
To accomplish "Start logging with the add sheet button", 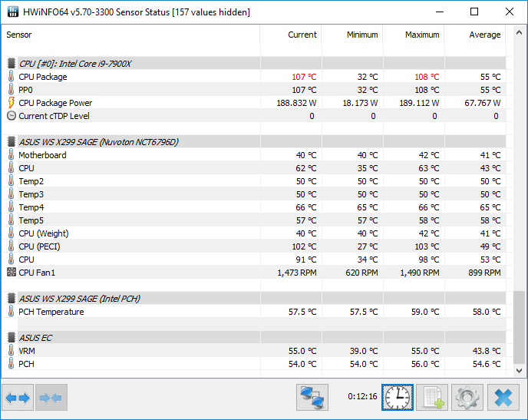I will (432, 398).
